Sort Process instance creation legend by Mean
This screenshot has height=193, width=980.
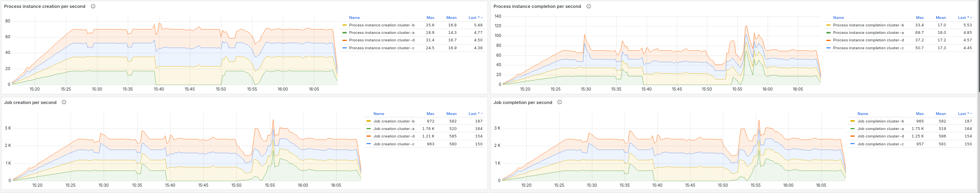pyautogui.click(x=452, y=18)
